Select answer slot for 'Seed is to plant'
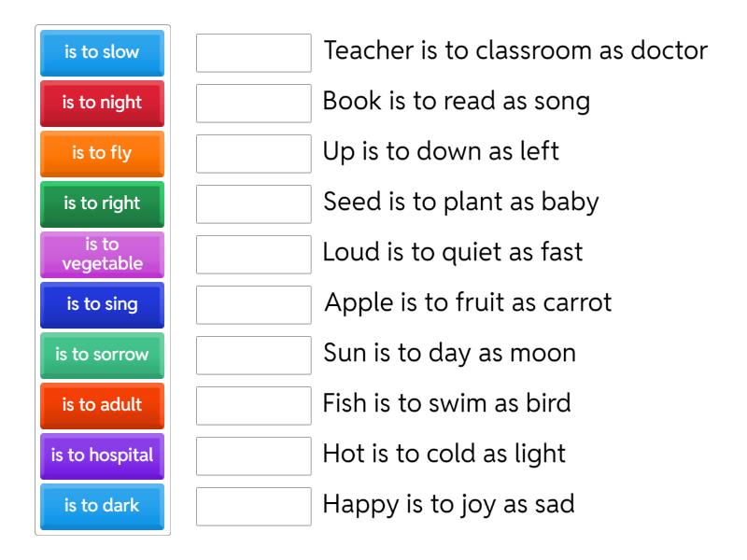Viewport: 747px width, 560px height. 254,204
